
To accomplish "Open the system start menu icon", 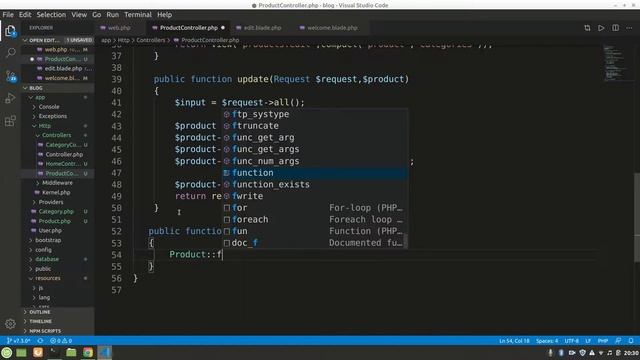I will 7,352.
